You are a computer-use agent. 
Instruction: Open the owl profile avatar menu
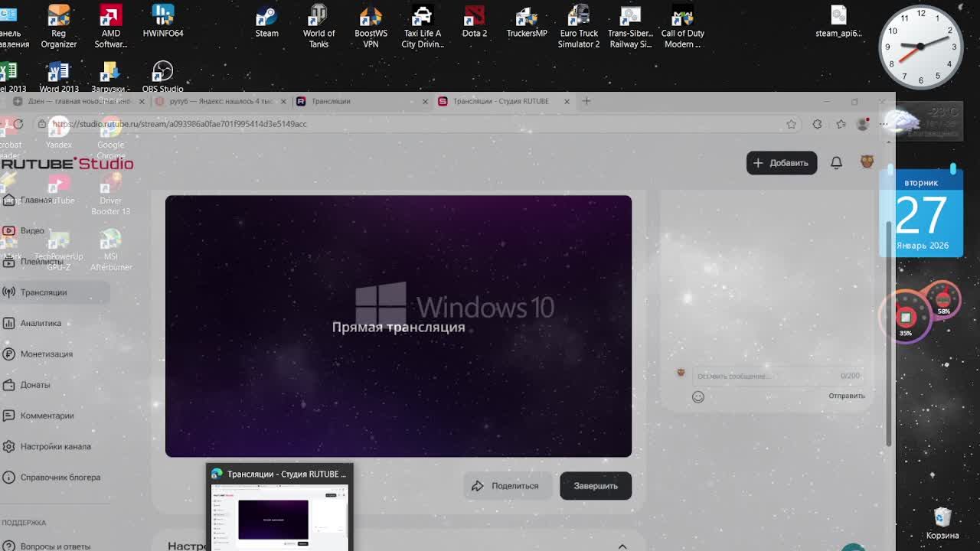[x=867, y=162]
